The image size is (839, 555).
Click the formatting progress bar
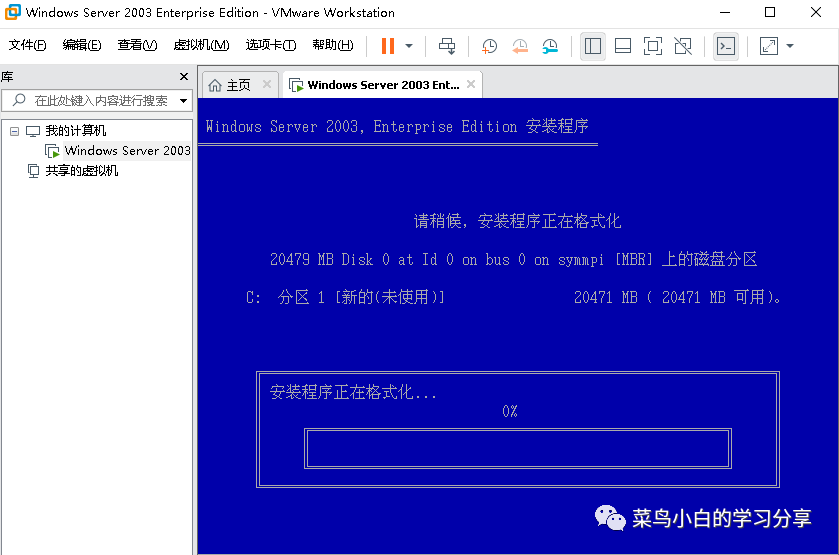coord(517,448)
